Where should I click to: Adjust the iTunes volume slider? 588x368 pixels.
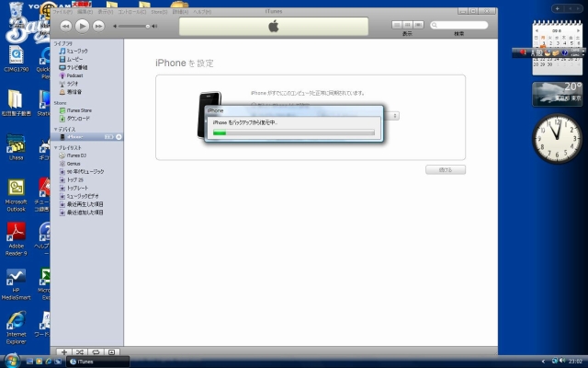point(133,26)
